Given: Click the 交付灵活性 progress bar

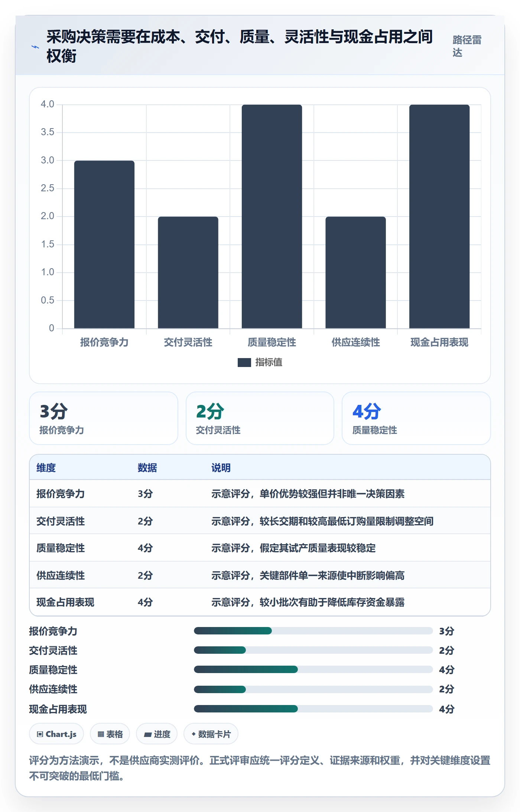Looking at the screenshot, I should tap(313, 650).
